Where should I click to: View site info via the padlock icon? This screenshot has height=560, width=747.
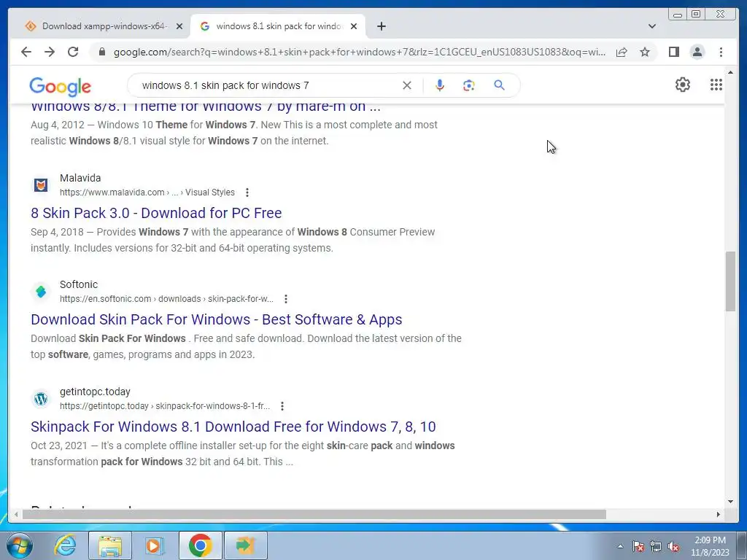(x=102, y=52)
